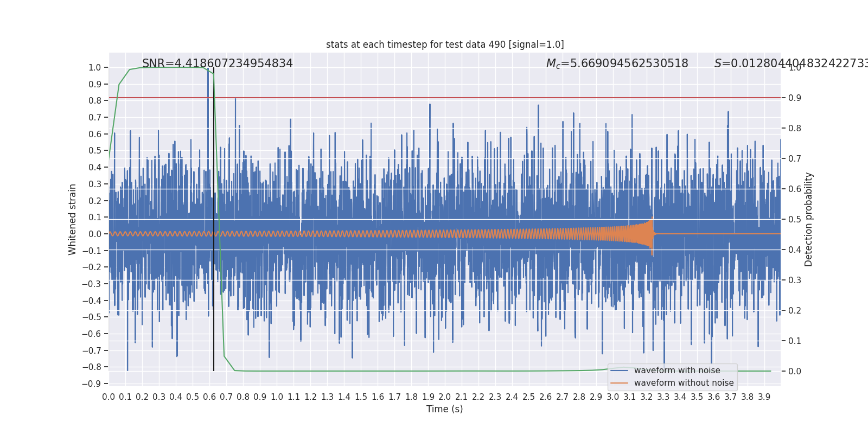Screen dimensions: 868x434
Task: Click the 0.5 tick on right probability axis
Action: (x=794, y=220)
